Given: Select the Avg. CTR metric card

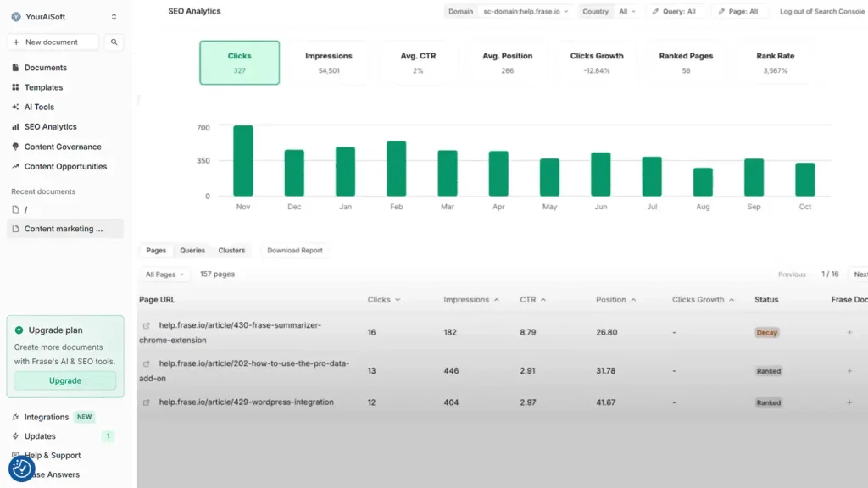Looking at the screenshot, I should (417, 63).
